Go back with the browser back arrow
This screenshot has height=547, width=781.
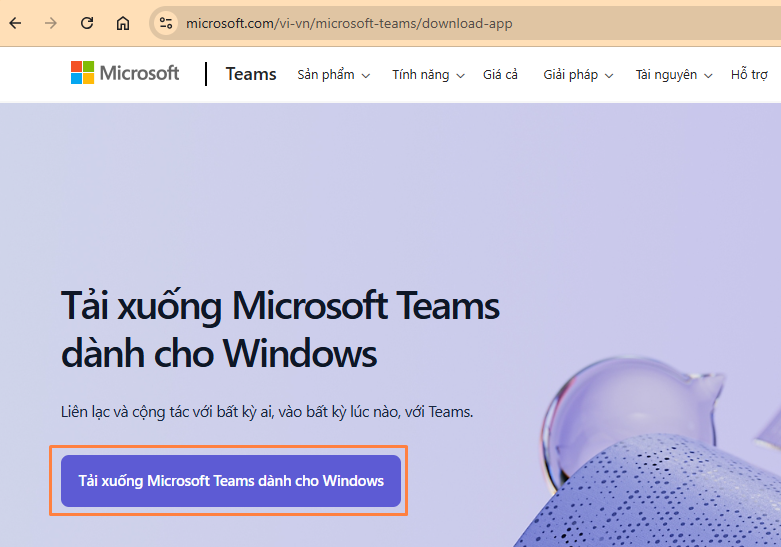pyautogui.click(x=15, y=23)
